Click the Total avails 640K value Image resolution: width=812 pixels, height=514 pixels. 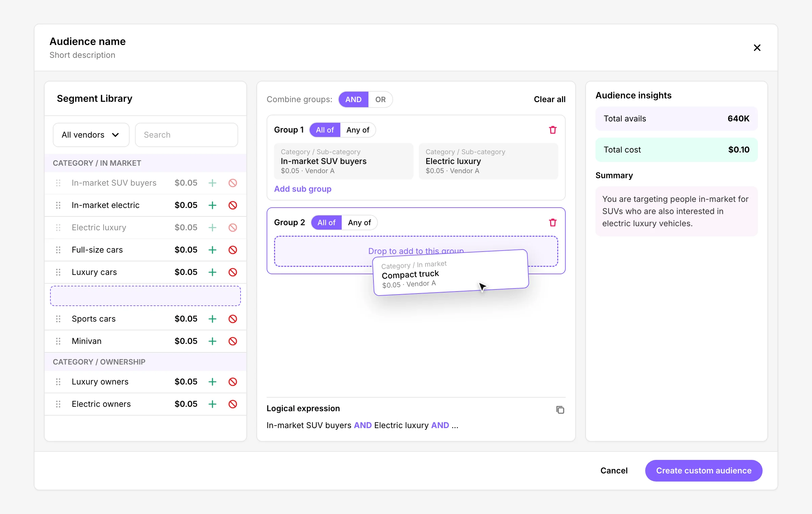point(739,119)
